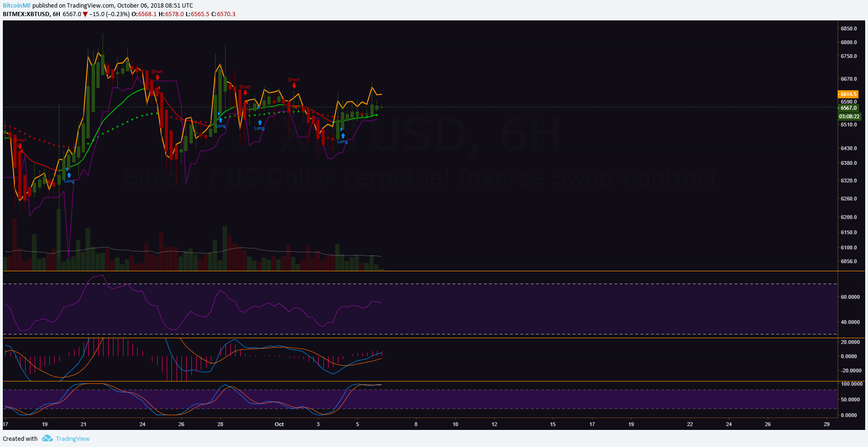Click the 6056.0 price axis label
868x447 pixels.
click(849, 261)
